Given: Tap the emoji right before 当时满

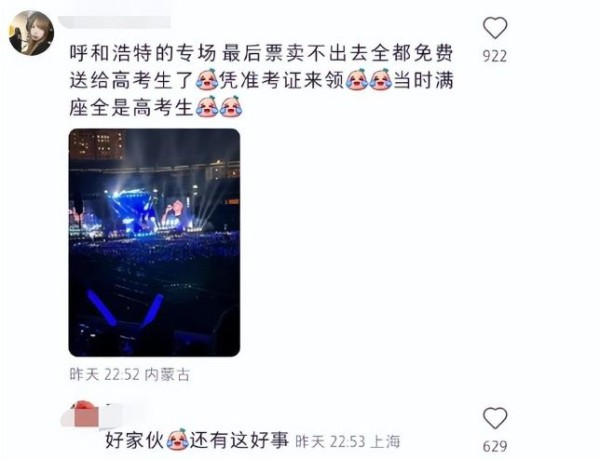Looking at the screenshot, I should [380, 80].
